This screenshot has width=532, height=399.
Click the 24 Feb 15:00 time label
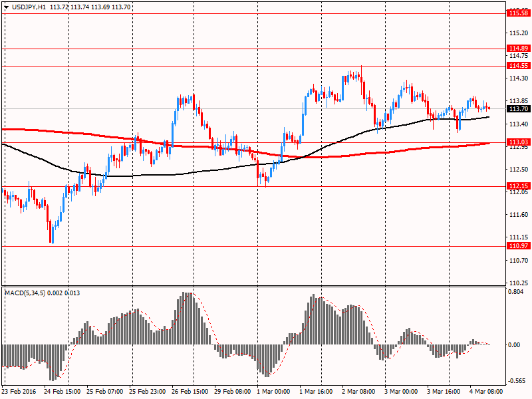click(63, 392)
